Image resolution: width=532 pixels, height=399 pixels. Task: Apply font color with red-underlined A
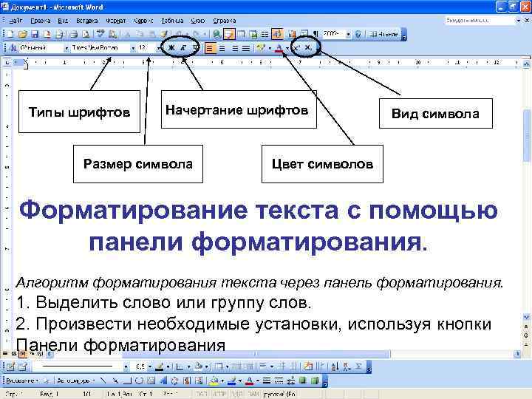click(x=279, y=48)
